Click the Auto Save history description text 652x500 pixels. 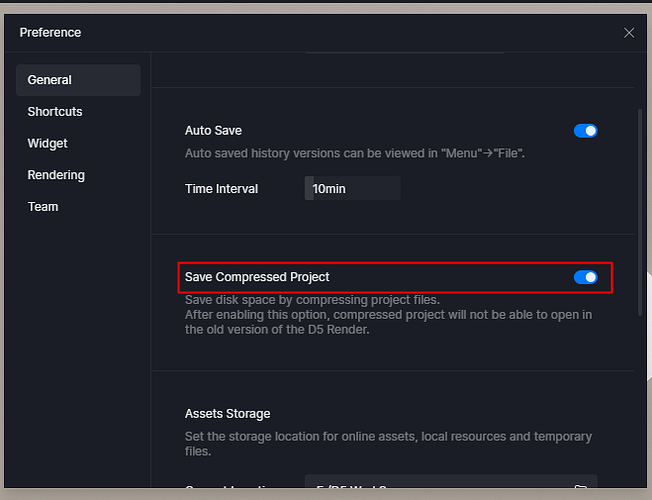[355, 153]
